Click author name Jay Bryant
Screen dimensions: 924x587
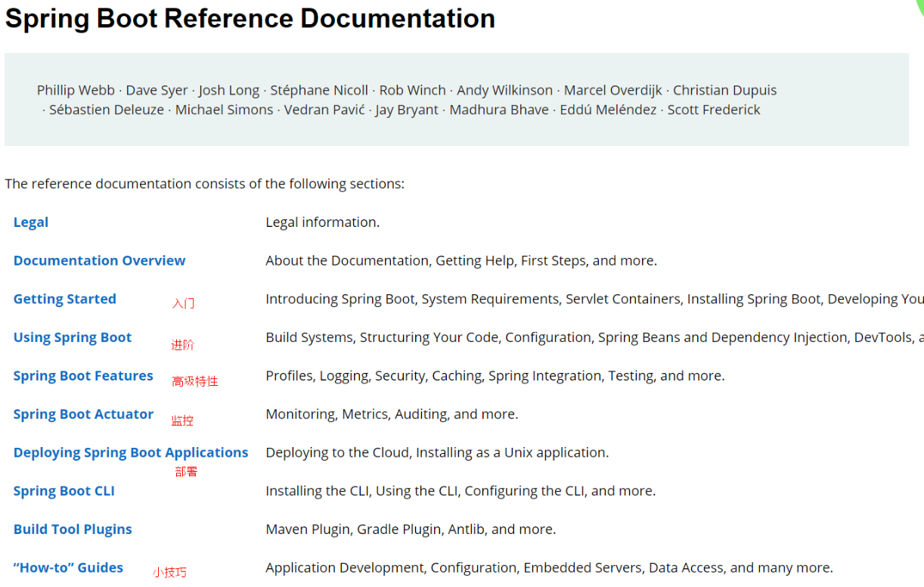click(x=407, y=110)
